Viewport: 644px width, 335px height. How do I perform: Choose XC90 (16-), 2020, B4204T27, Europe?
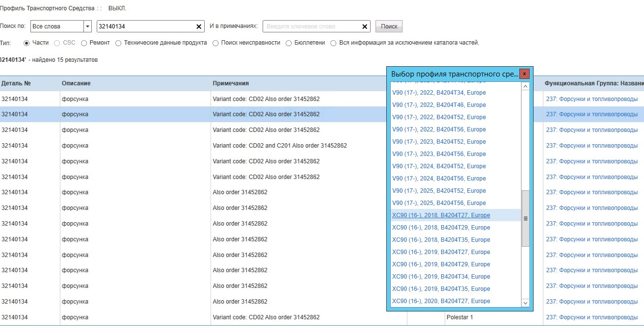click(441, 301)
